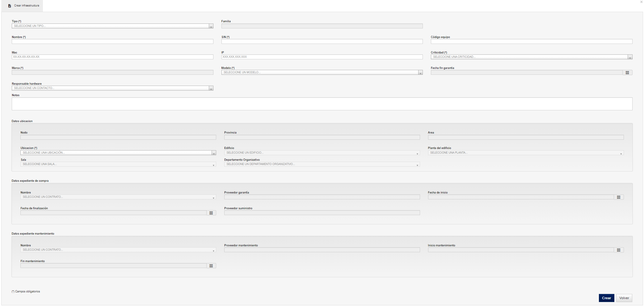Open calendar picker for Fecha de finalización
Screen dimensions: 644x306
coord(211,213)
